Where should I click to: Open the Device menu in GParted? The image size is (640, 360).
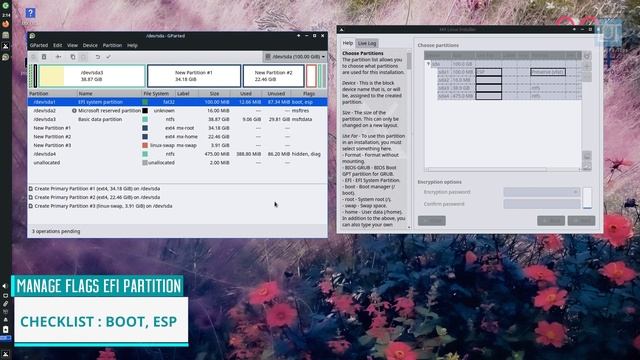pyautogui.click(x=90, y=45)
